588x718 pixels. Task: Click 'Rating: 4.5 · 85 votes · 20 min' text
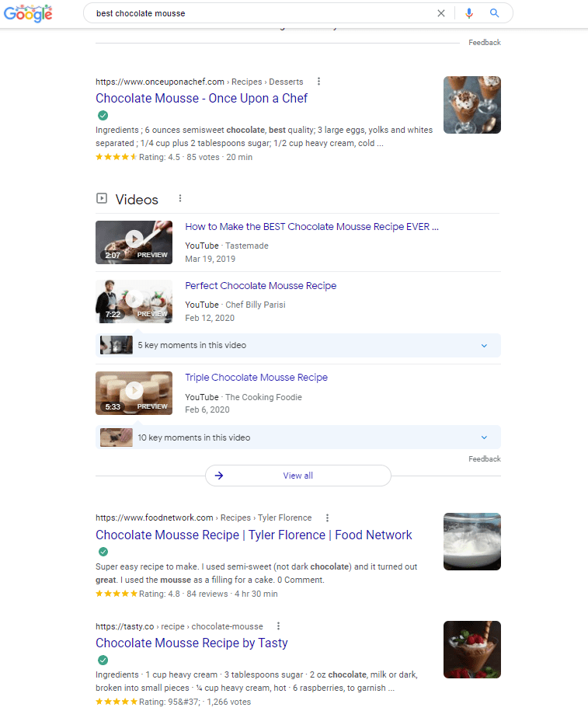click(x=196, y=157)
